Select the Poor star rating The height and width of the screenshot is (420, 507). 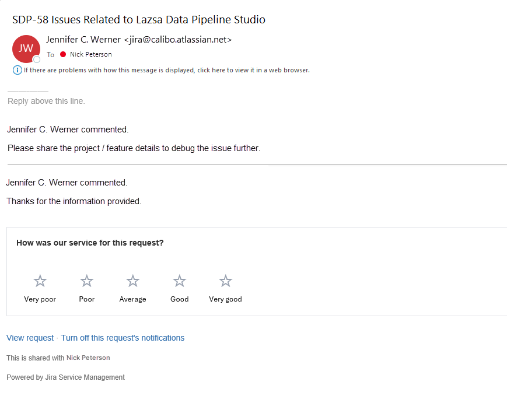[87, 281]
